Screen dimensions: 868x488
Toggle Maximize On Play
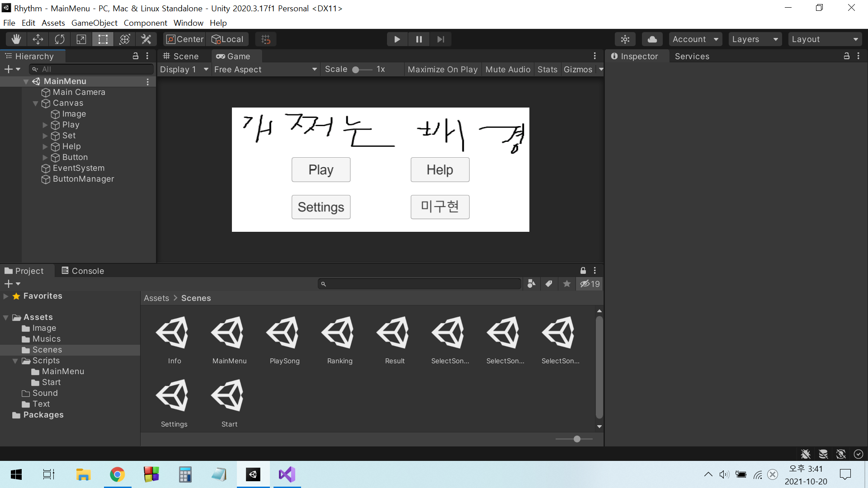coord(442,69)
